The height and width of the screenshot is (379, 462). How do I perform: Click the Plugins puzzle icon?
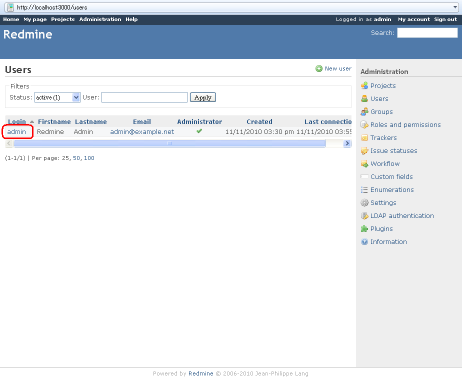pos(364,229)
